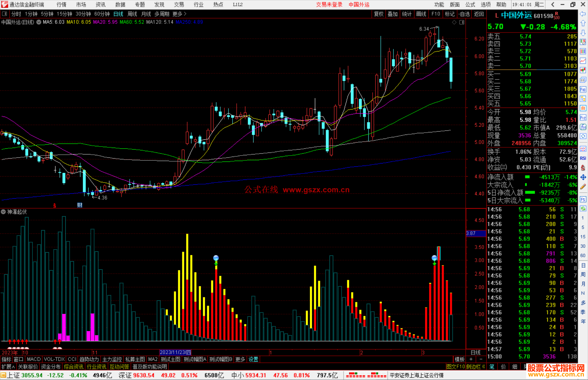Image resolution: width=588 pixels, height=380 pixels.
Task: Open the F10 company info sidebar icon
Action: coord(583,89)
